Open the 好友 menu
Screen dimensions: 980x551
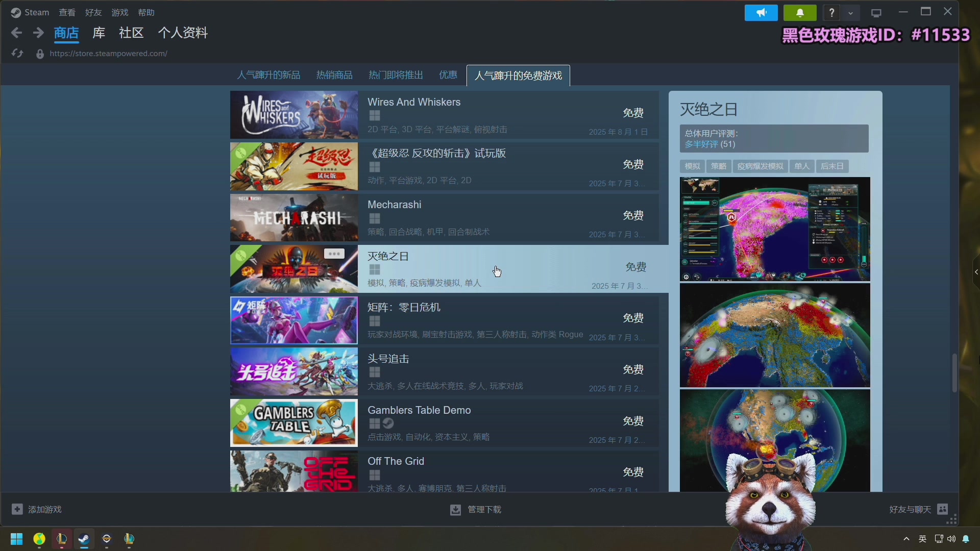(x=93, y=12)
